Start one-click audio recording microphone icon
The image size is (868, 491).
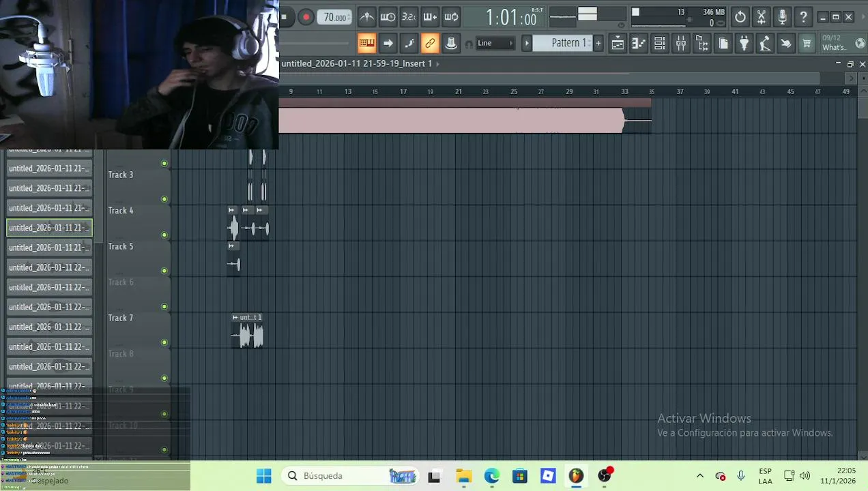[783, 17]
